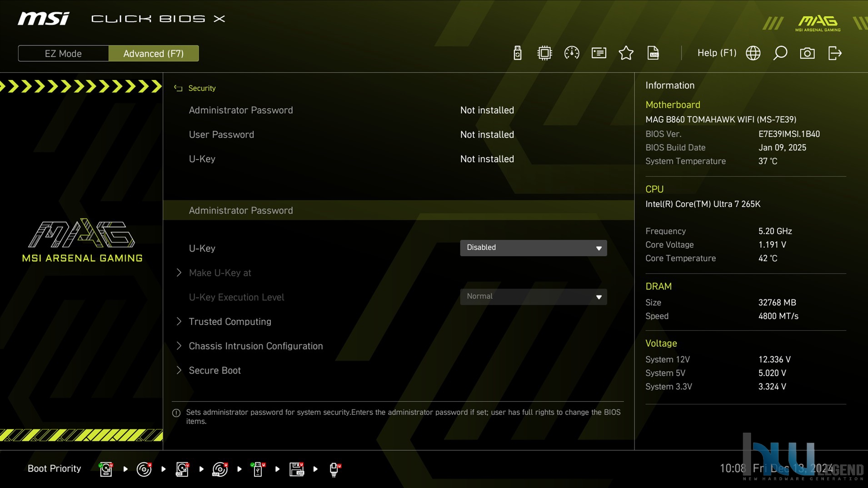Click Secure Boot chevron arrow

(179, 371)
